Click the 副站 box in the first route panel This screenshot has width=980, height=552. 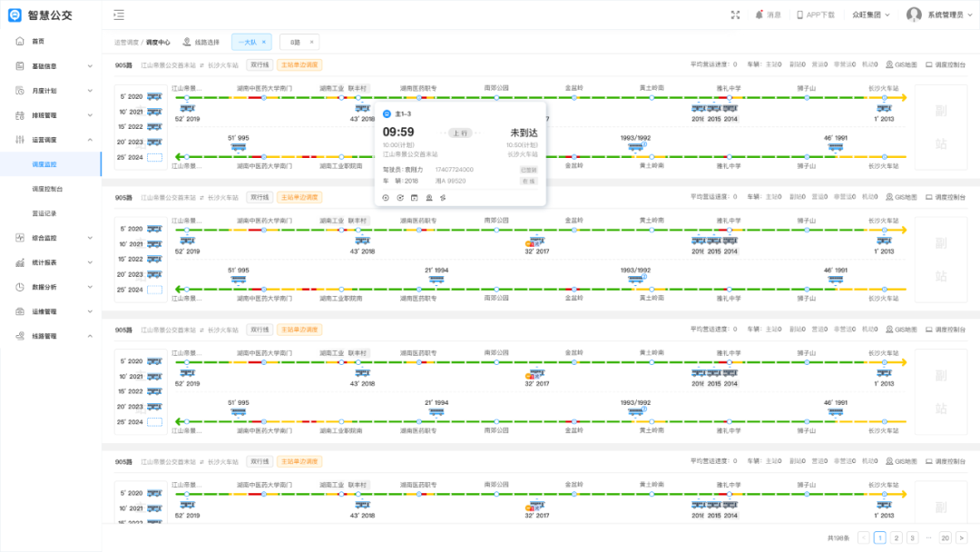[940, 126]
